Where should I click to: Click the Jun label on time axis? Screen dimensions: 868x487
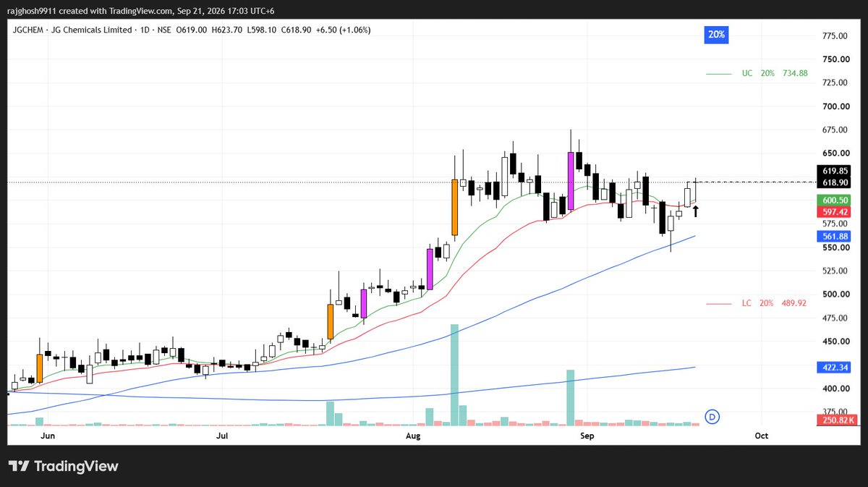(48, 436)
